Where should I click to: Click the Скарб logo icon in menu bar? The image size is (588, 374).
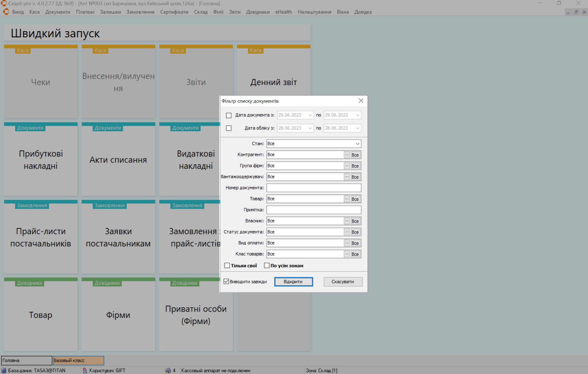(x=6, y=12)
